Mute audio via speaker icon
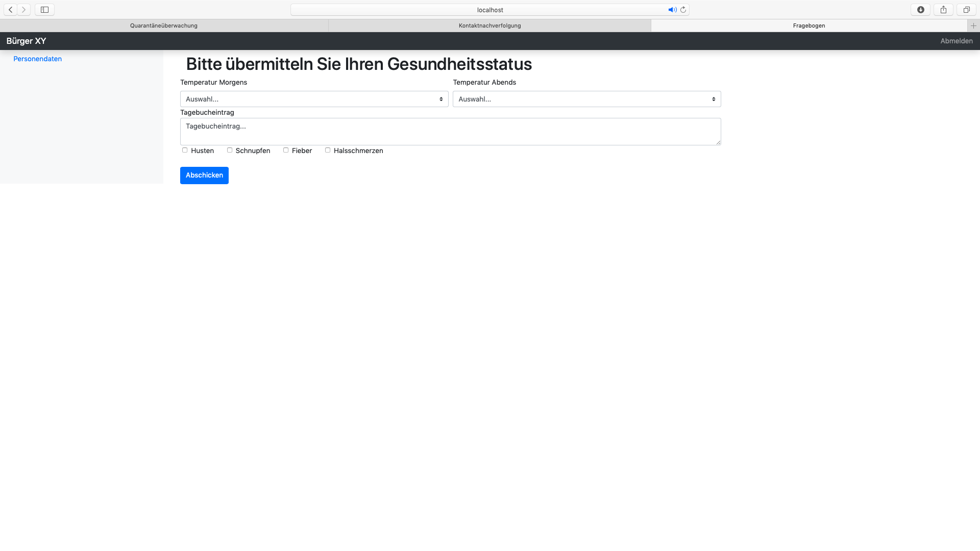980x551 pixels. pyautogui.click(x=672, y=10)
